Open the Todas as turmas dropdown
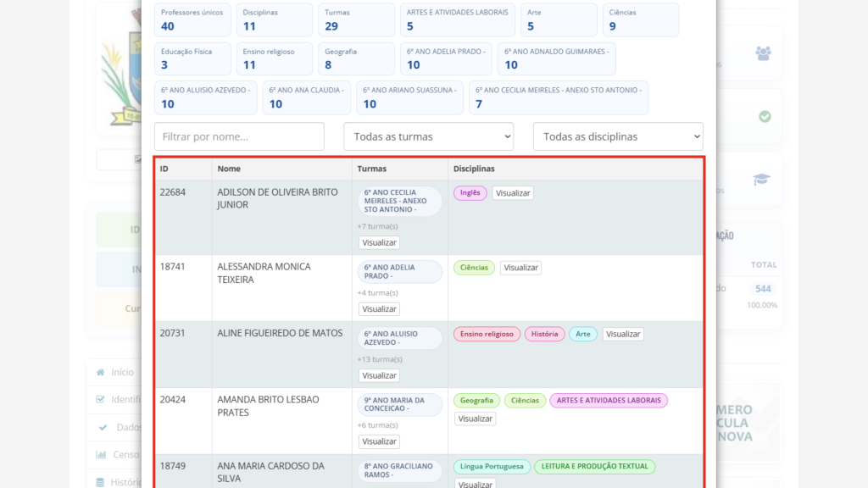868x488 pixels. [428, 136]
